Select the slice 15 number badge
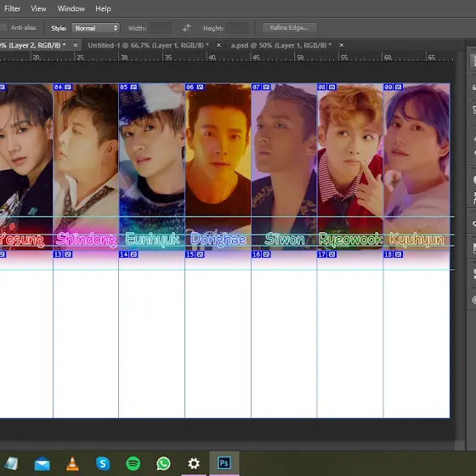The height and width of the screenshot is (476, 476). (x=190, y=254)
